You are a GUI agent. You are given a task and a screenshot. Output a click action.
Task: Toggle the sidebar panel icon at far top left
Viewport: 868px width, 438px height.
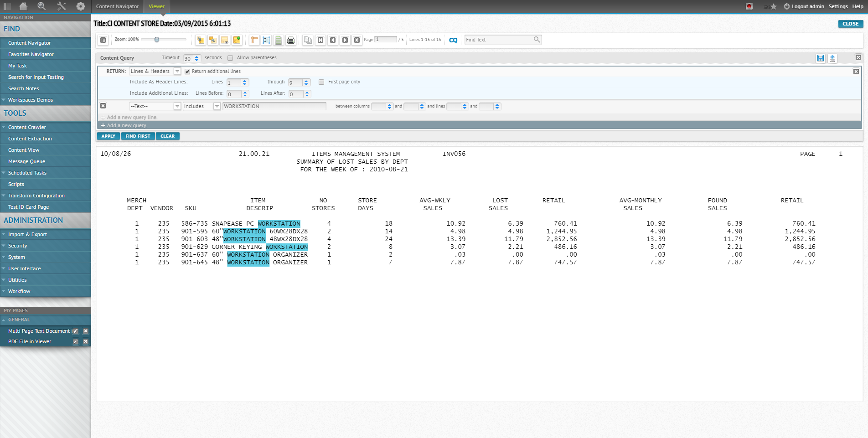pyautogui.click(x=7, y=6)
